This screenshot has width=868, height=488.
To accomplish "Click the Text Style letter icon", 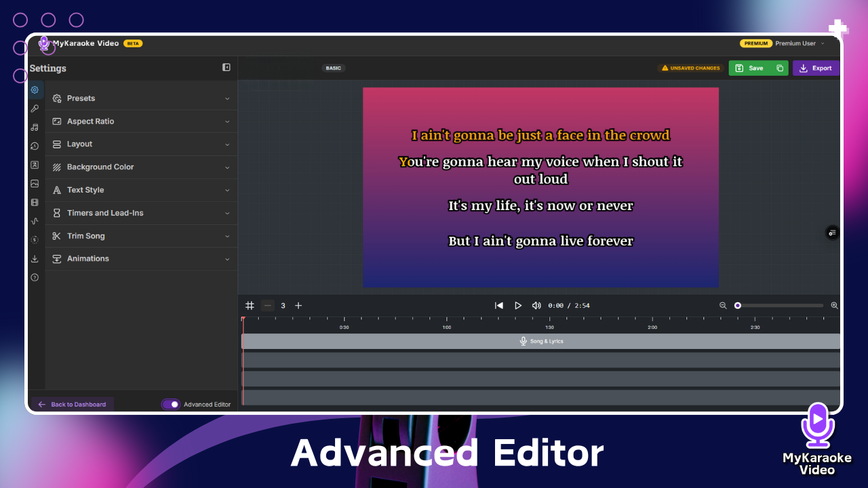I will click(57, 190).
